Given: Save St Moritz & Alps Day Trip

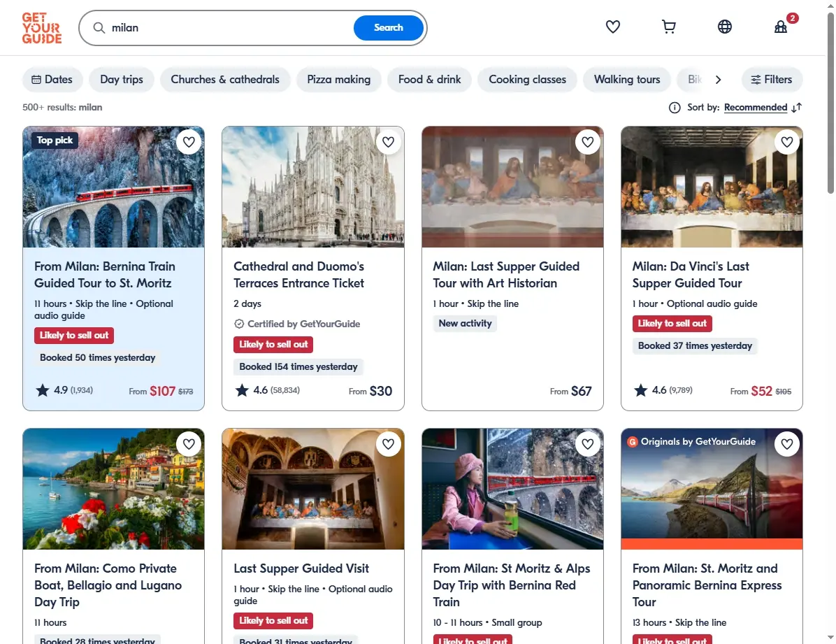Looking at the screenshot, I should tap(588, 444).
